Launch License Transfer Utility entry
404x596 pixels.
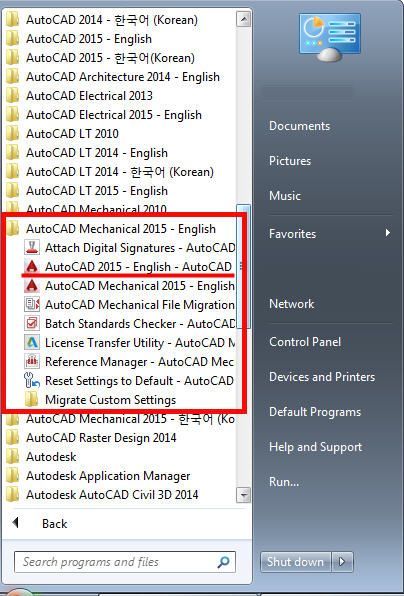pos(140,343)
